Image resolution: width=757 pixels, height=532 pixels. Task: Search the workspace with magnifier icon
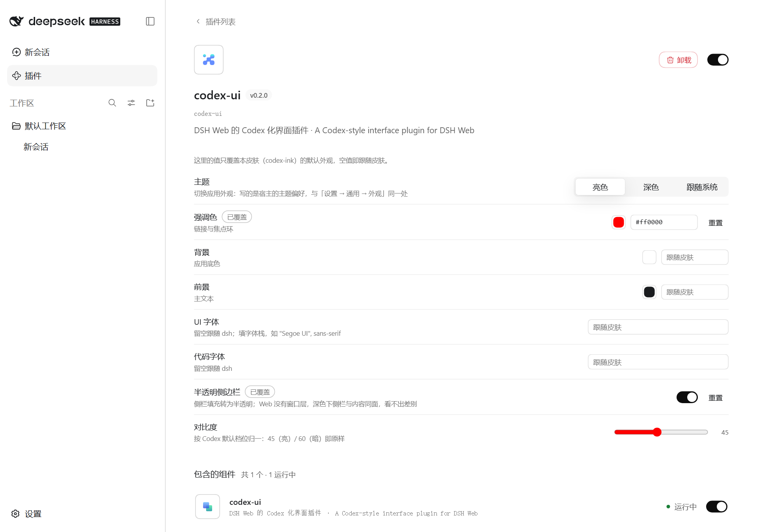point(112,103)
